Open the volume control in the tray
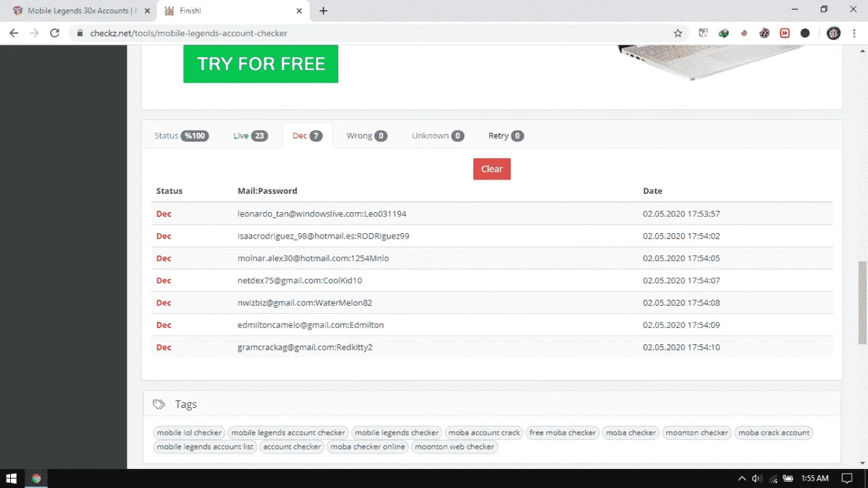The image size is (868, 488). [757, 479]
